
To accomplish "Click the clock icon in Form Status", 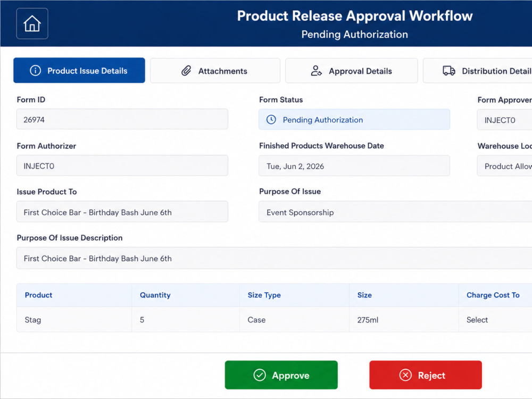I will click(x=271, y=119).
